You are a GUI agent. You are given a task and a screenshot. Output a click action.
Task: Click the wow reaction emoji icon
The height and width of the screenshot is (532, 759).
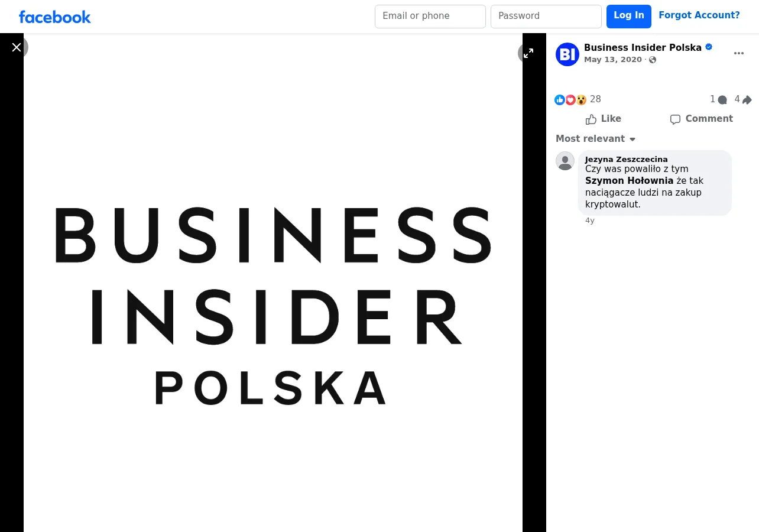pyautogui.click(x=581, y=100)
